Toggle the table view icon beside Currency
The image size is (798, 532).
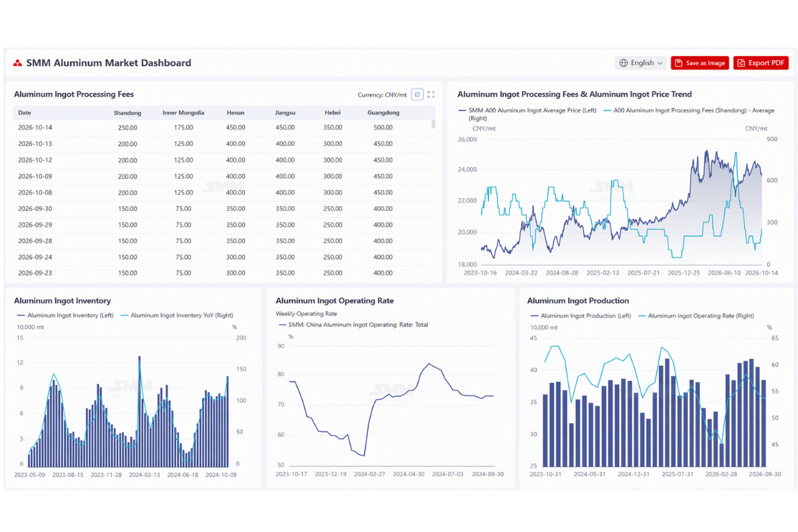point(418,94)
